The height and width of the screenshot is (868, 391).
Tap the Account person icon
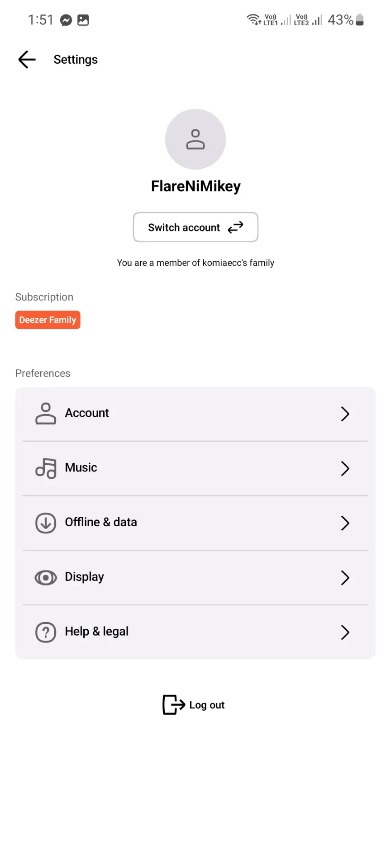tap(46, 414)
